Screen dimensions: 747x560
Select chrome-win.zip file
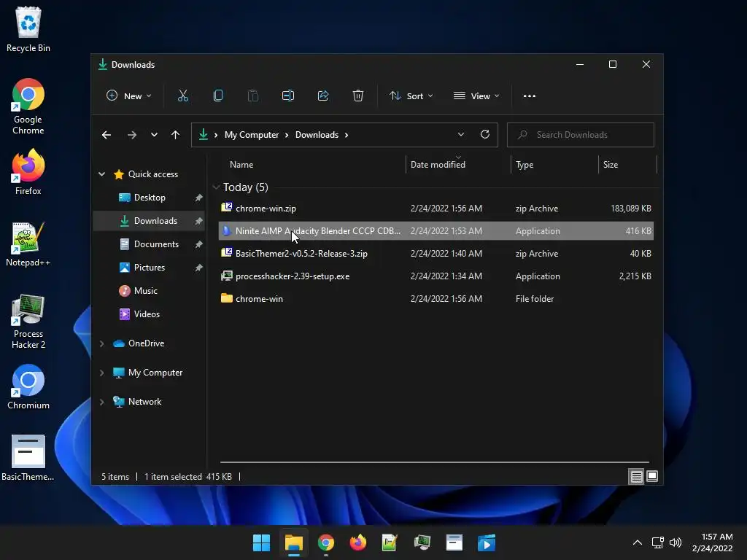click(x=436, y=209)
